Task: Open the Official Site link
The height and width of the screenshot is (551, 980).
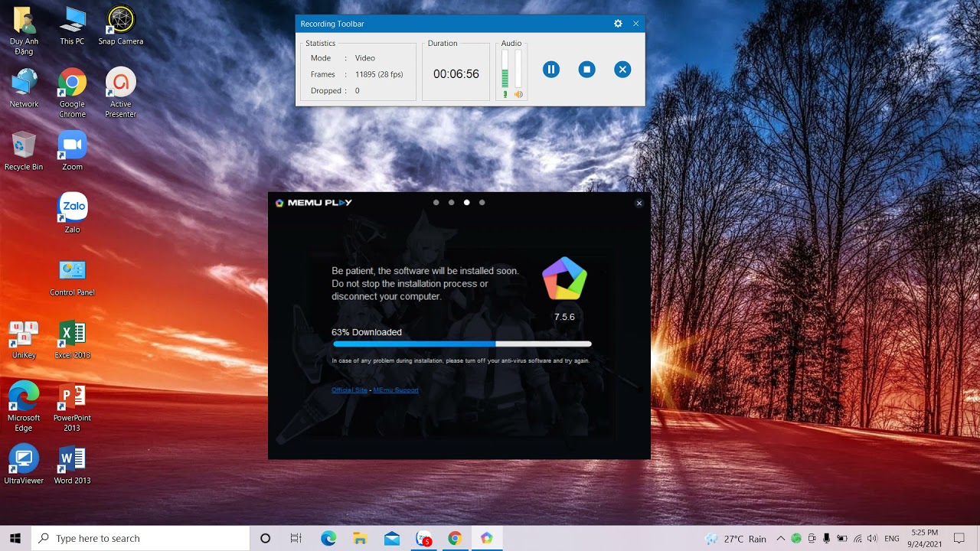Action: [x=349, y=390]
